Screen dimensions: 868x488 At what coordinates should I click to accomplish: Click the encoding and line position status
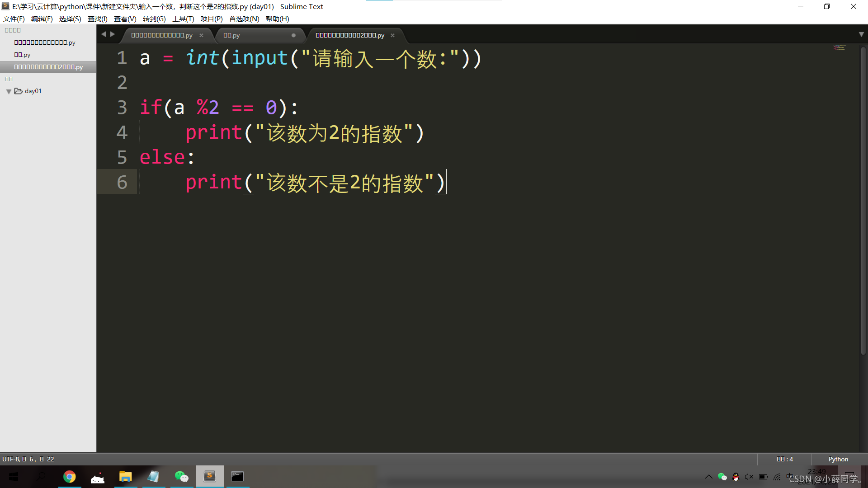tap(28, 459)
